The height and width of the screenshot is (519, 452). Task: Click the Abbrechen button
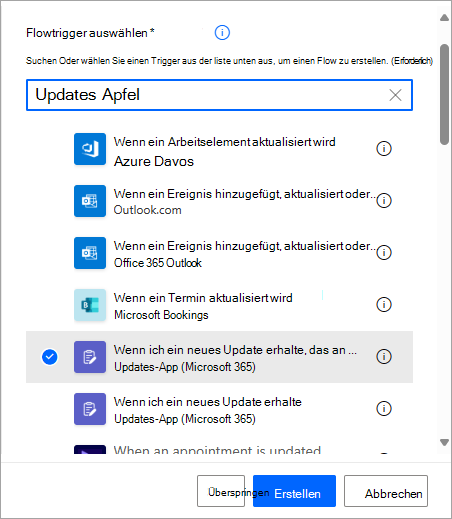[x=386, y=491]
